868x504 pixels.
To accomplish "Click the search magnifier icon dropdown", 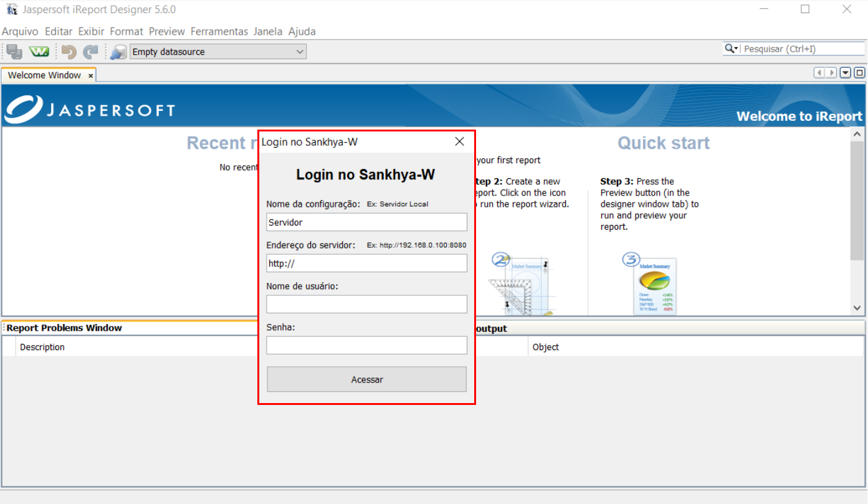I will pyautogui.click(x=731, y=49).
